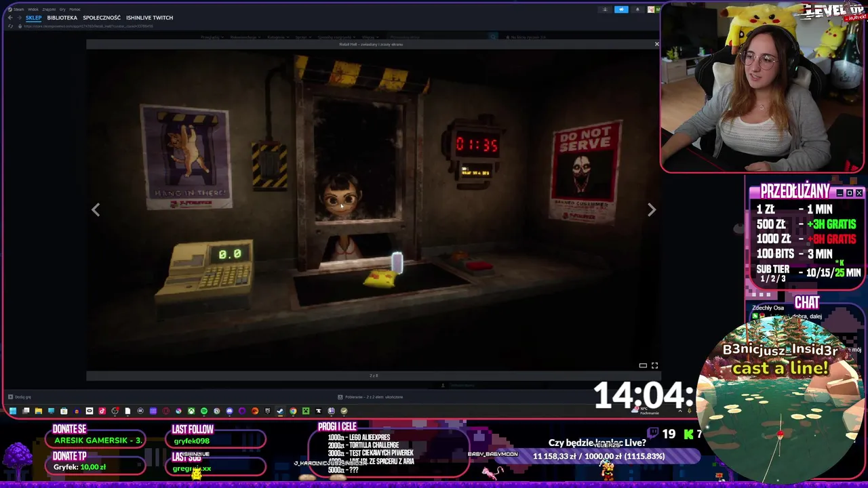Screen dimensions: 868x488
Task: Open Steam notifications bell
Action: click(637, 9)
